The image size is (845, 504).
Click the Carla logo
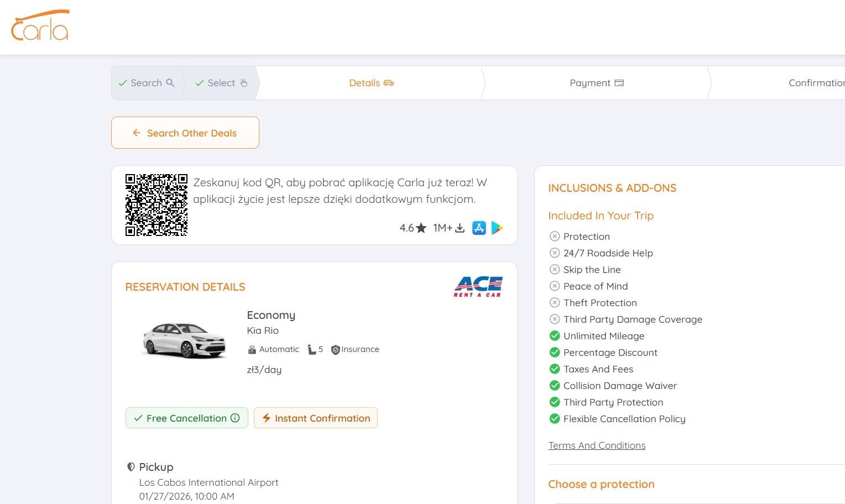click(x=40, y=25)
